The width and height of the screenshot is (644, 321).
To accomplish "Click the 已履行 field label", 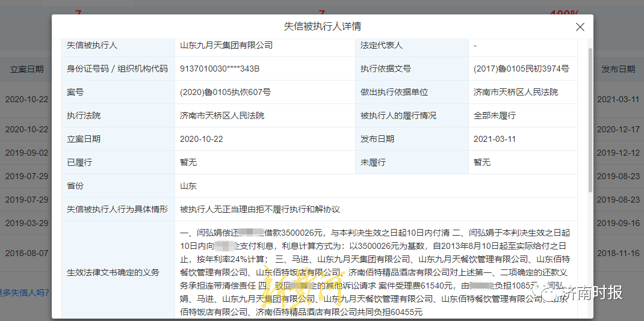I will tap(79, 163).
